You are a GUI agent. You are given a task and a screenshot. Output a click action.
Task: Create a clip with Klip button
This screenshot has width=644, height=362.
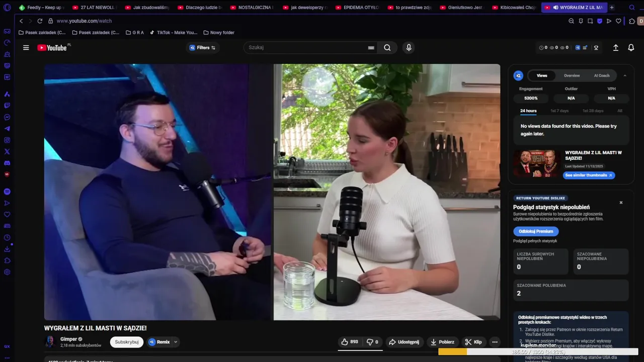tap(473, 342)
